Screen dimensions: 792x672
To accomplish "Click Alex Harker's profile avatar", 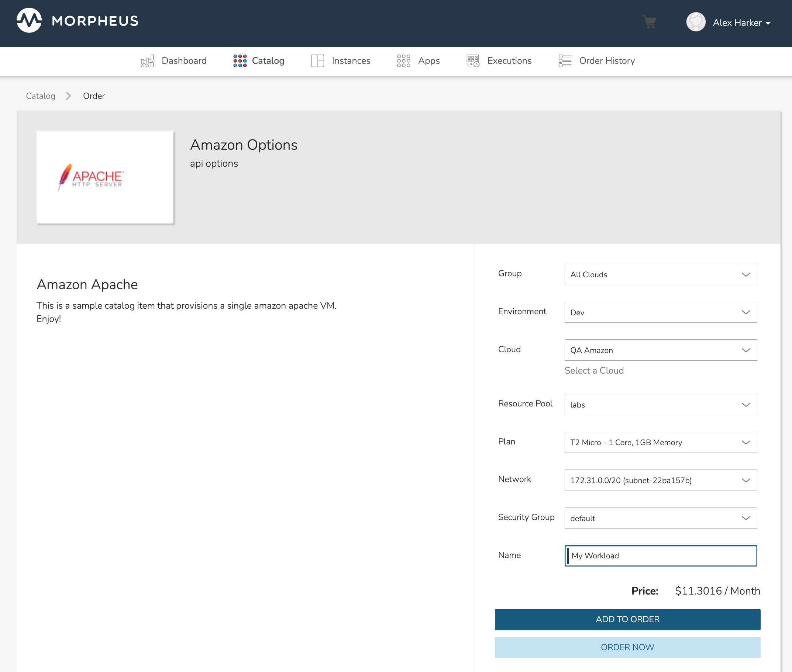I will click(x=695, y=22).
